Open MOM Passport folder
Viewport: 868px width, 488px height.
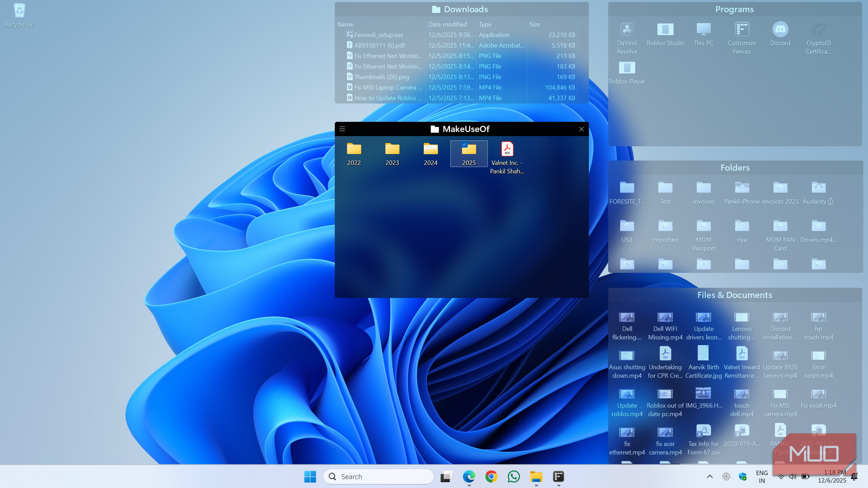coord(703,235)
